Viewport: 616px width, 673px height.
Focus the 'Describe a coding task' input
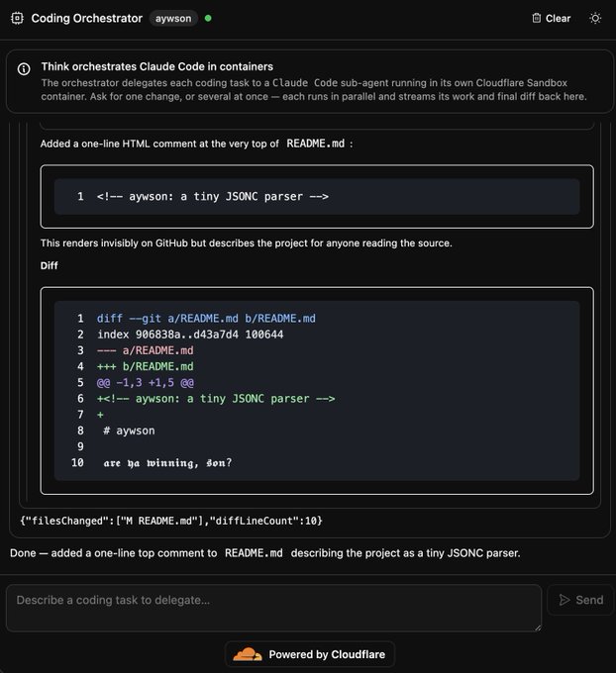point(273,608)
